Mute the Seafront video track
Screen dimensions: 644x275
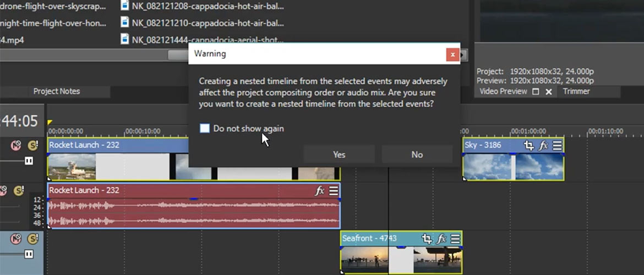[x=15, y=239]
